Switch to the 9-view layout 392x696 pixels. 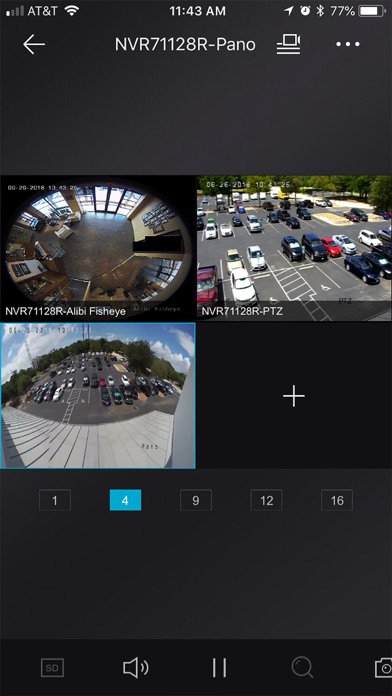[x=196, y=500]
